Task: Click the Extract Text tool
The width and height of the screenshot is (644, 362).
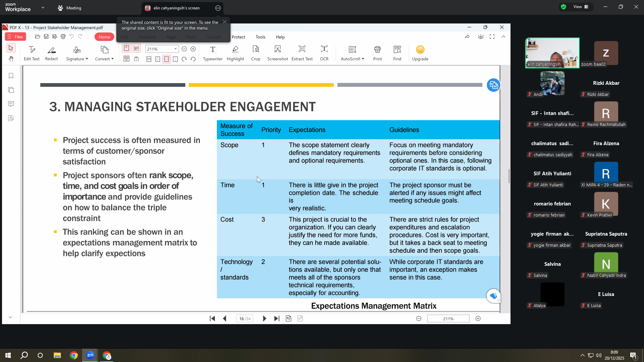Action: [302, 53]
